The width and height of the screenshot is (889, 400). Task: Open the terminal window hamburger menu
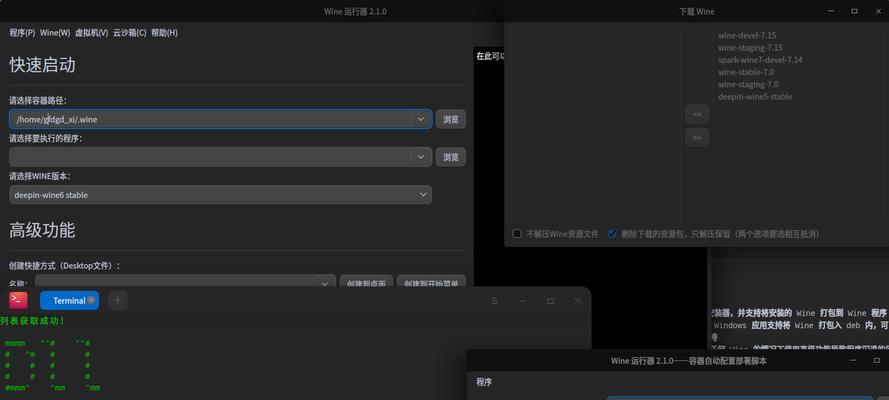pos(494,301)
